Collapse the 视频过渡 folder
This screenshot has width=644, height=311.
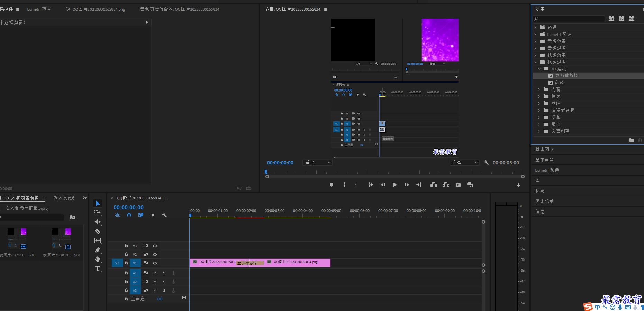(536, 62)
